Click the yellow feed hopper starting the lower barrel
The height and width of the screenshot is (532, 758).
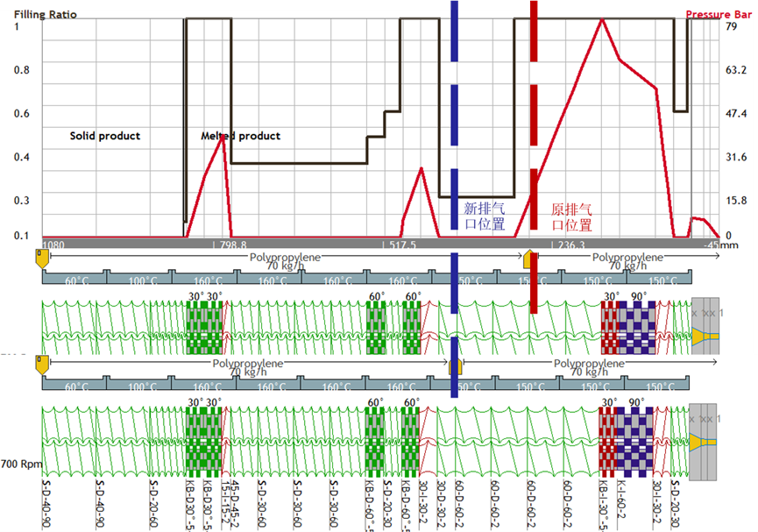pyautogui.click(x=41, y=364)
